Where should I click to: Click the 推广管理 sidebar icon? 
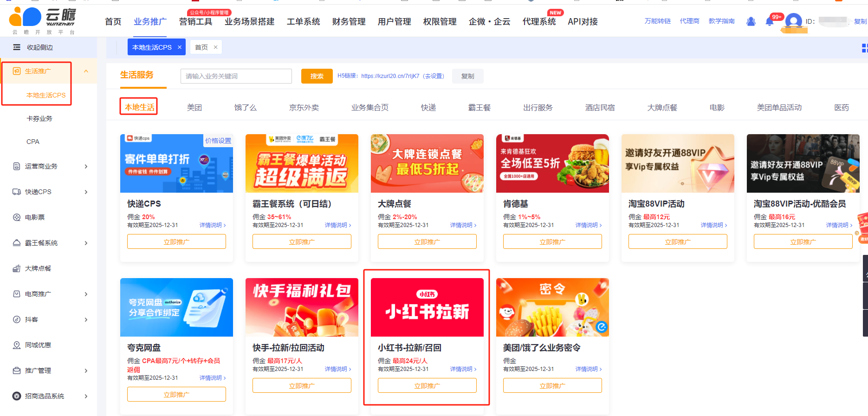click(x=17, y=370)
